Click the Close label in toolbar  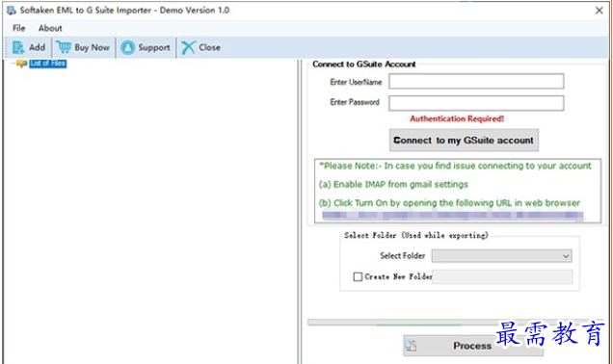point(209,47)
